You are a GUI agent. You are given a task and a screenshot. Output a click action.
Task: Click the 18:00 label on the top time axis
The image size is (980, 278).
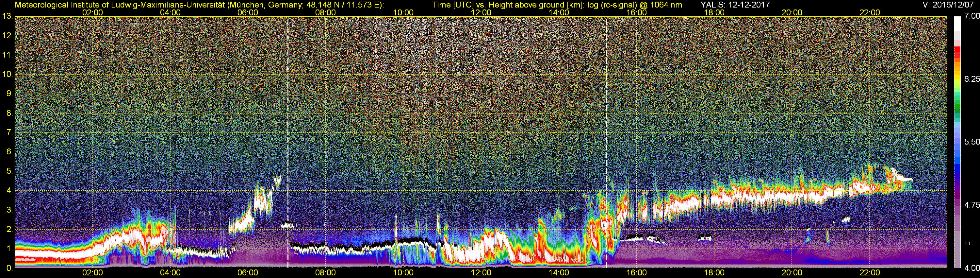(714, 12)
